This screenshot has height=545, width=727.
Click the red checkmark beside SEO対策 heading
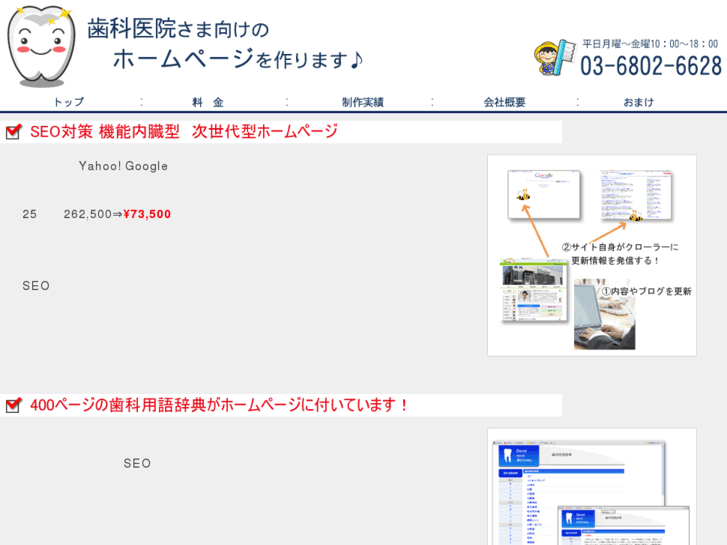point(13,131)
